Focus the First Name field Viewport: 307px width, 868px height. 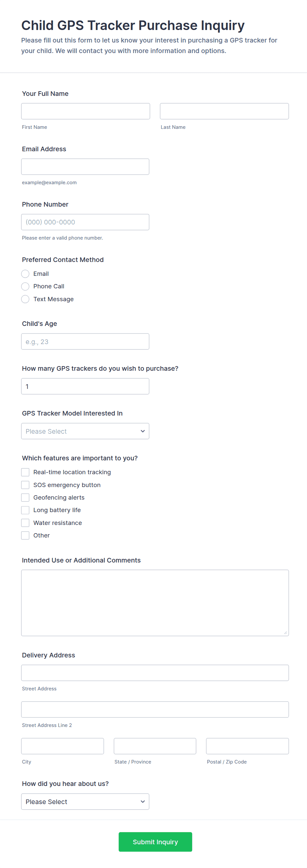pos(85,111)
